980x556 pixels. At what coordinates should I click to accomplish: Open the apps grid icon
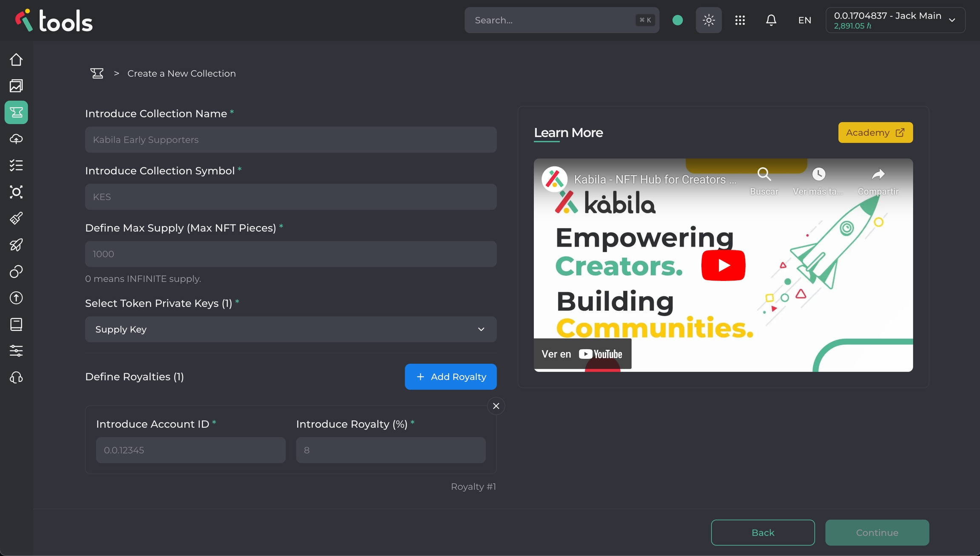[740, 20]
